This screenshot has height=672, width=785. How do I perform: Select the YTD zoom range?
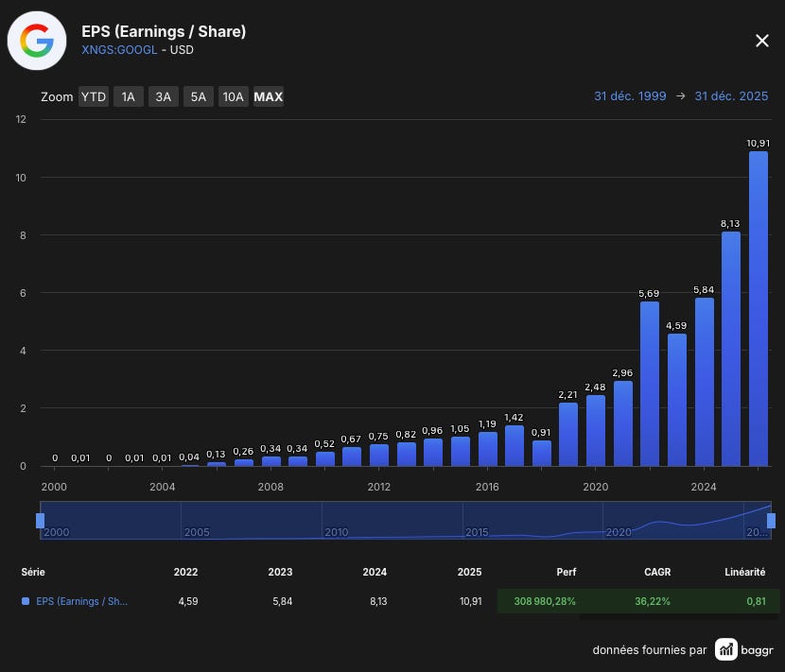click(x=94, y=96)
